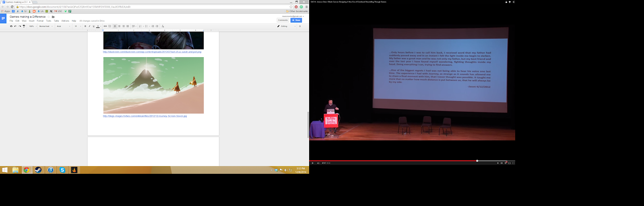Click the document title Games making a Difference

pos(27,17)
